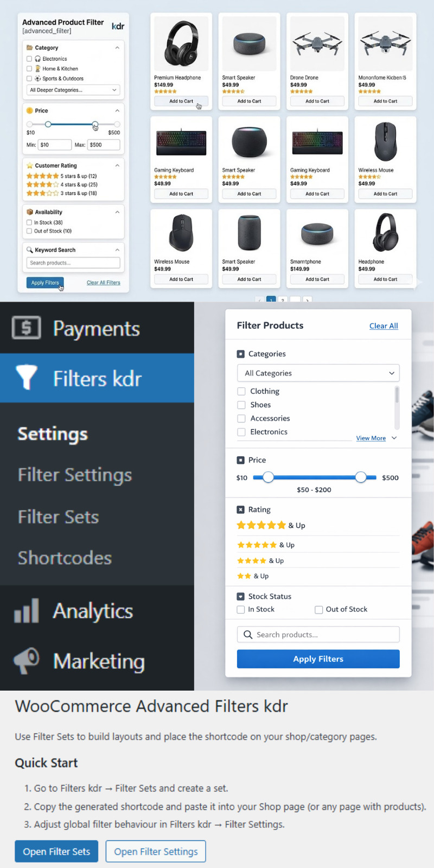Click the Max price input field
Screen dimensions: 434x868
[x=104, y=145]
